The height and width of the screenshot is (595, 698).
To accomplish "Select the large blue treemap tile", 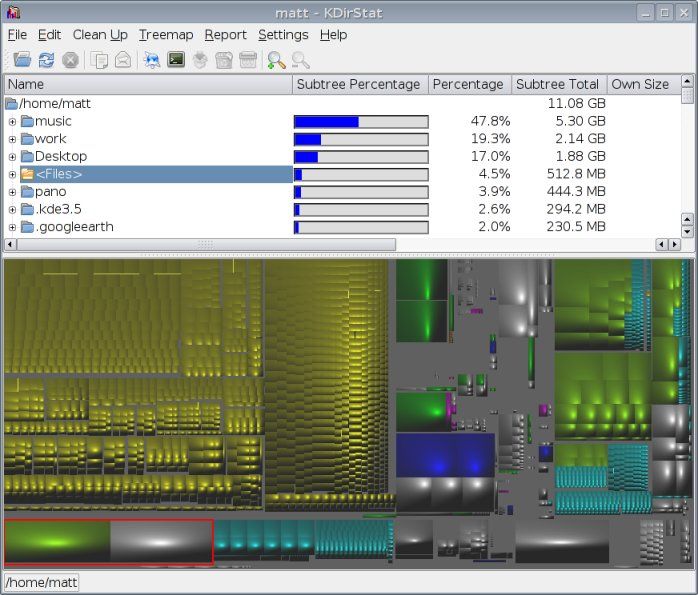I will click(445, 455).
